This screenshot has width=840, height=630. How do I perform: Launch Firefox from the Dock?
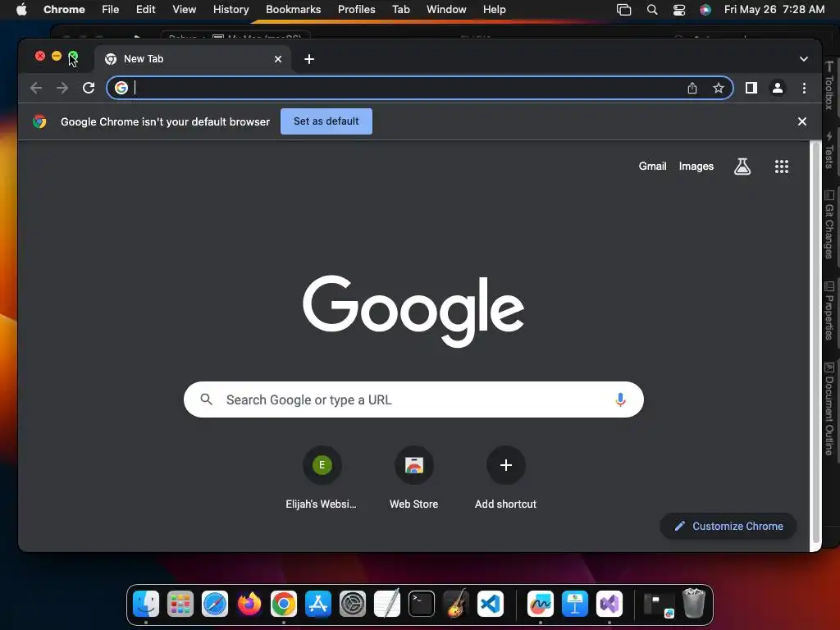click(x=249, y=604)
